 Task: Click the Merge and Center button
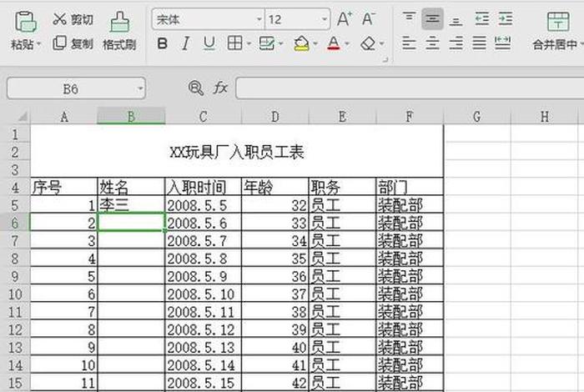(x=557, y=31)
